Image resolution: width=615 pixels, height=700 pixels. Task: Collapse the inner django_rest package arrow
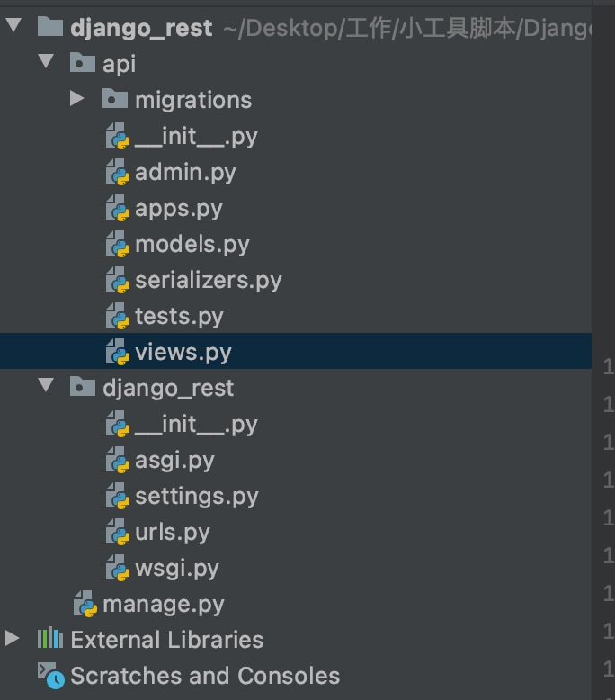point(45,387)
